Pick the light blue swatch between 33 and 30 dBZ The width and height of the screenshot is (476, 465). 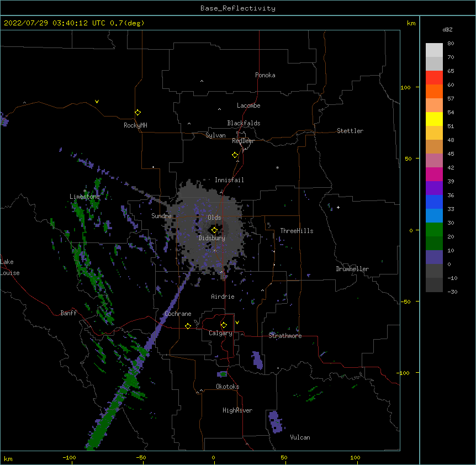pyautogui.click(x=434, y=216)
